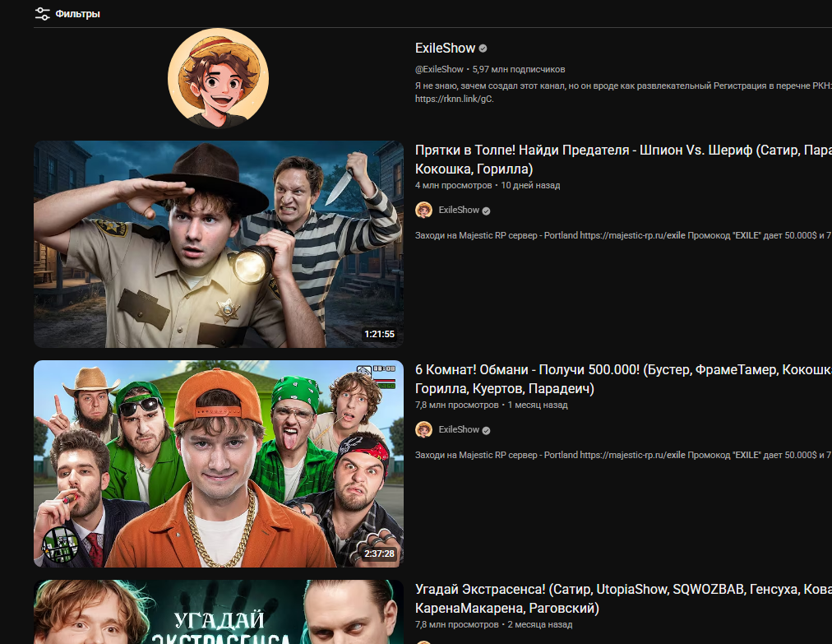The image size is (832, 644).
Task: Click the @ExileShow handle text
Action: [439, 69]
